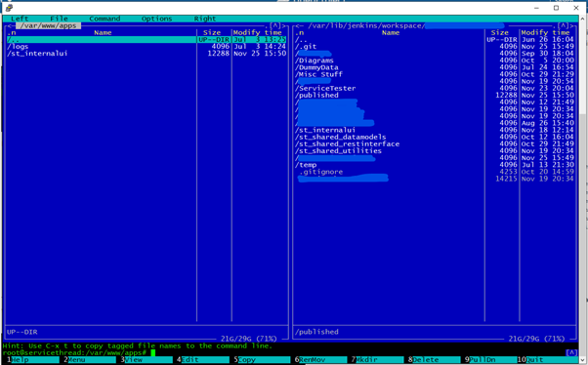Click left panel history back arrow
The width and height of the screenshot is (588, 365).
point(9,25)
